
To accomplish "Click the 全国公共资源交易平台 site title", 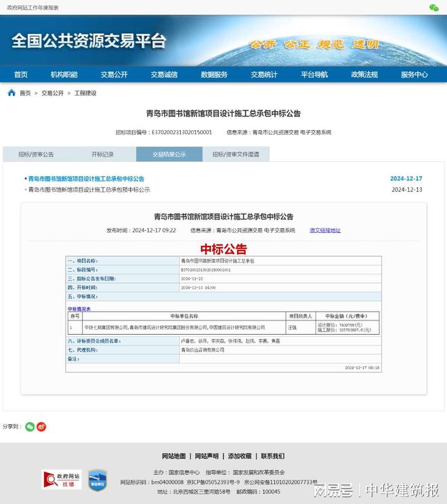I will (89, 41).
